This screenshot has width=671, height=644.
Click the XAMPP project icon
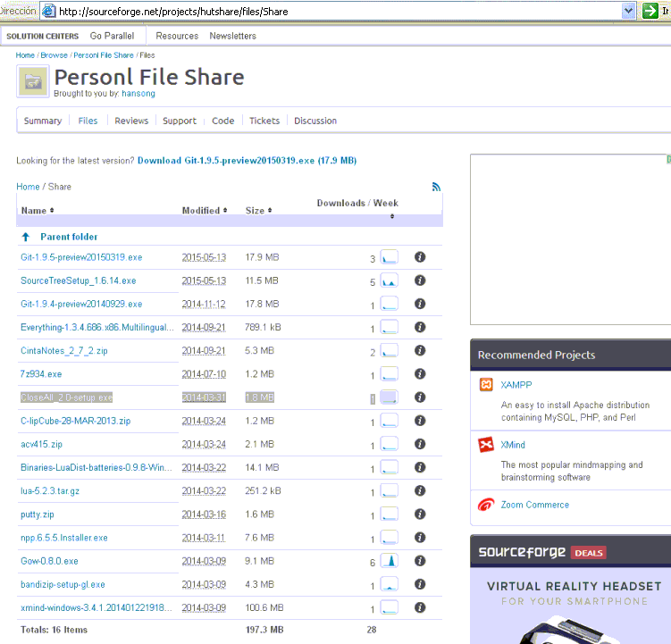click(x=486, y=384)
